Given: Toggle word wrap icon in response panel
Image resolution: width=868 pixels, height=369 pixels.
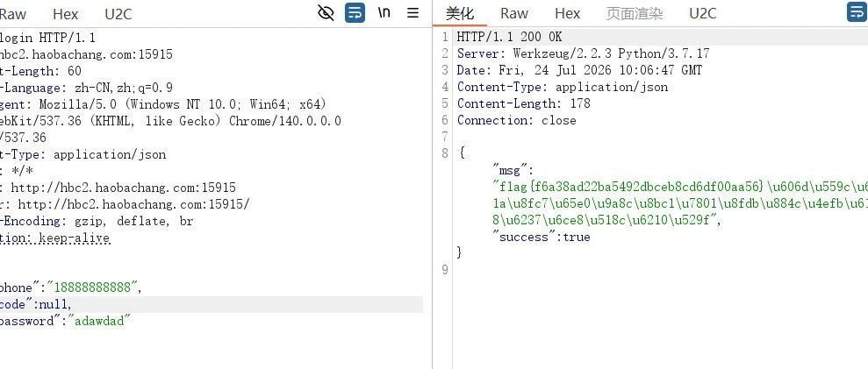Looking at the screenshot, I should click(857, 13).
